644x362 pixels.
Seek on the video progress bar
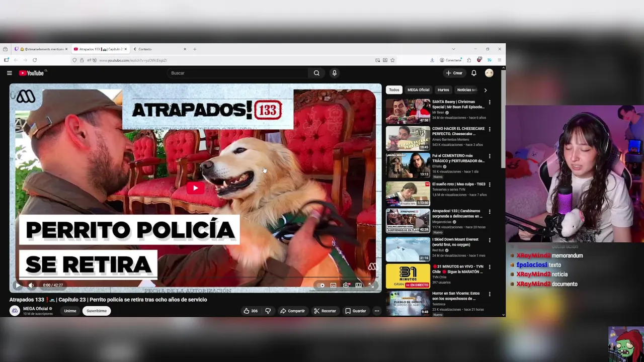[x=196, y=278]
